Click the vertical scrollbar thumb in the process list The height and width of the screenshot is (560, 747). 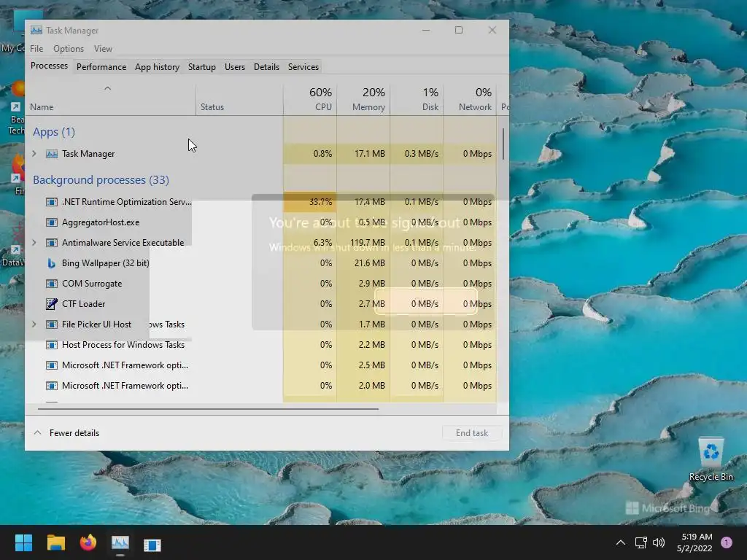point(503,144)
